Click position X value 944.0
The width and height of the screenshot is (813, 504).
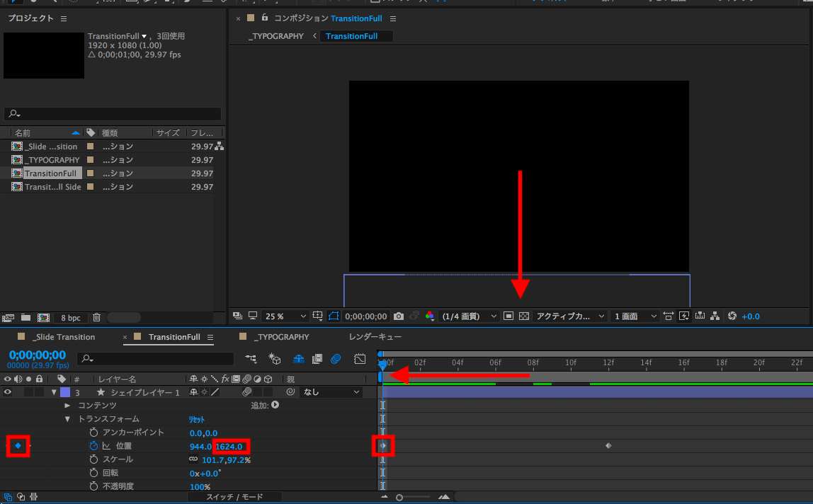(x=200, y=447)
